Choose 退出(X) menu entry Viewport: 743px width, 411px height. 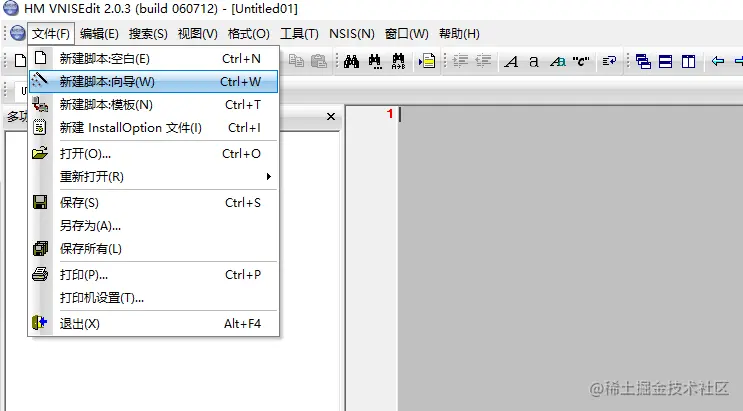(154, 324)
